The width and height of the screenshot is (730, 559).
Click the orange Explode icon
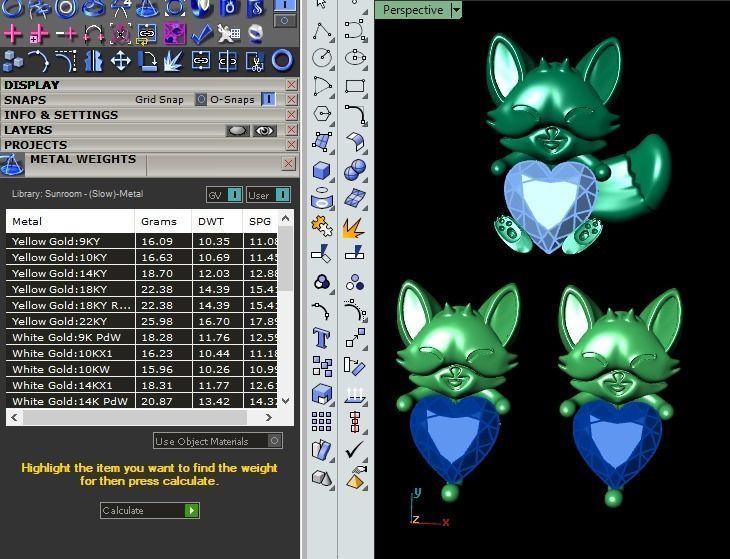[x=354, y=228]
